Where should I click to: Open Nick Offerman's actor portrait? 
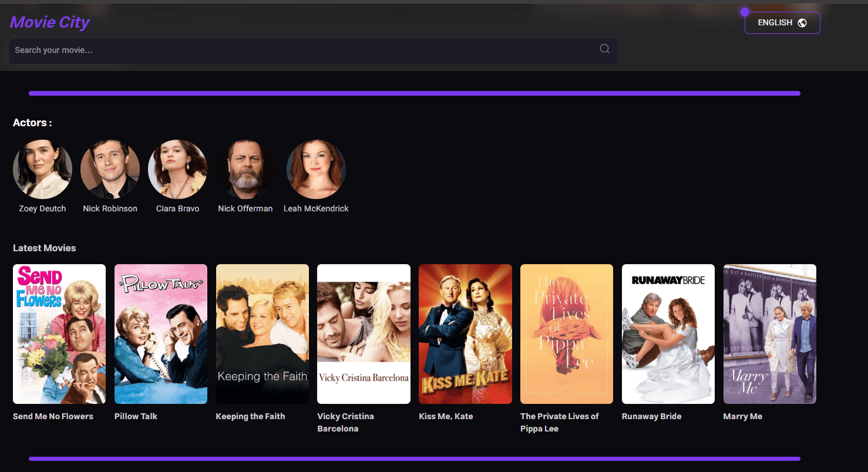tap(245, 170)
